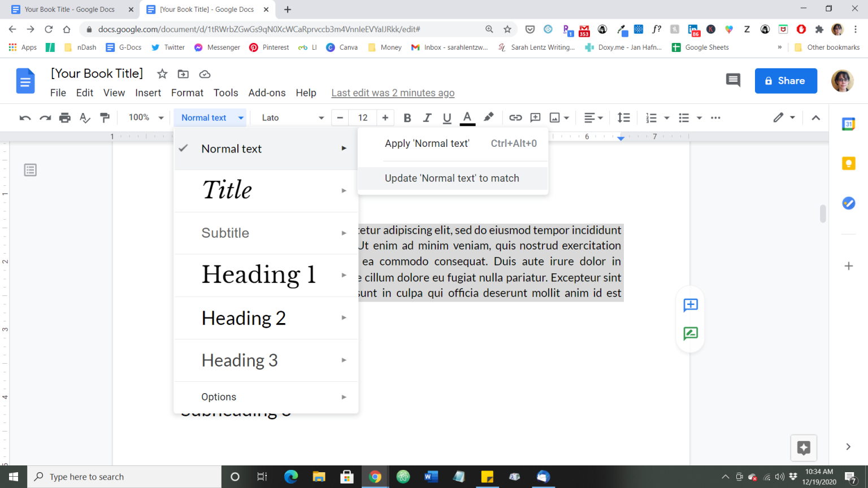The image size is (868, 488).
Task: Open the text color picker
Action: point(467,117)
